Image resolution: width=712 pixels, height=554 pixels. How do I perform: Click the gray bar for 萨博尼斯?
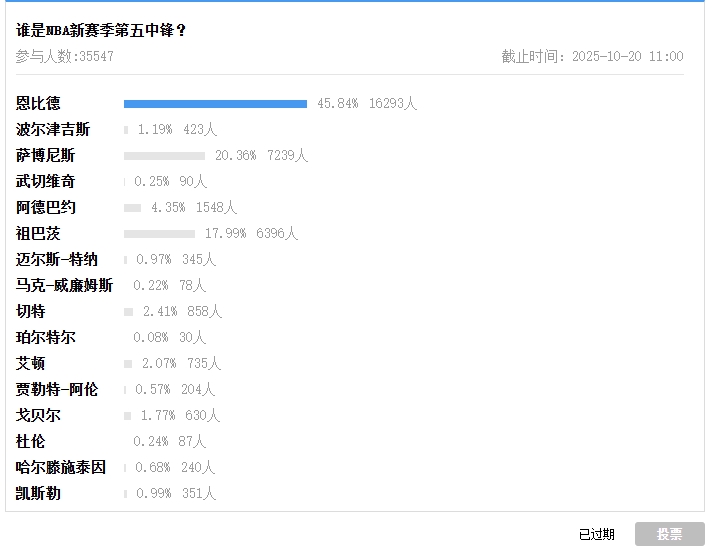(x=164, y=155)
